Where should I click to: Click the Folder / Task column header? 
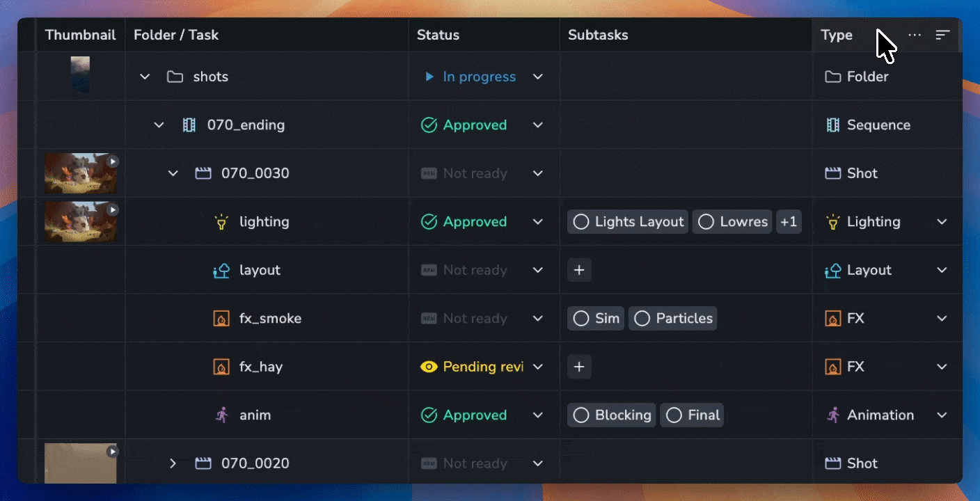pyautogui.click(x=176, y=35)
